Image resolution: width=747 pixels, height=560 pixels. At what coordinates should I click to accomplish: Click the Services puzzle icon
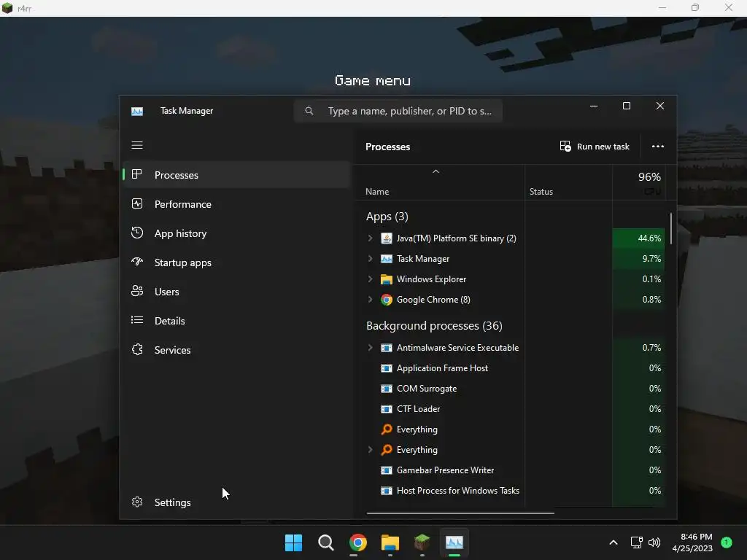pyautogui.click(x=136, y=349)
